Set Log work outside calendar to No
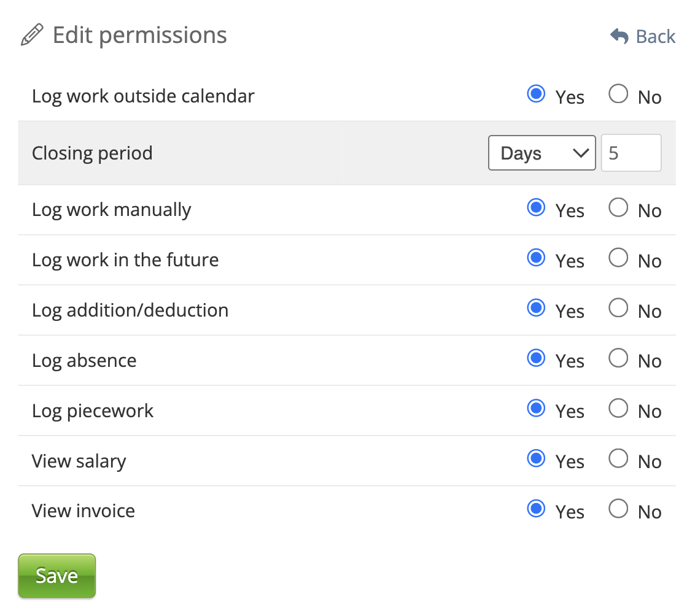This screenshot has width=695, height=616. click(618, 94)
